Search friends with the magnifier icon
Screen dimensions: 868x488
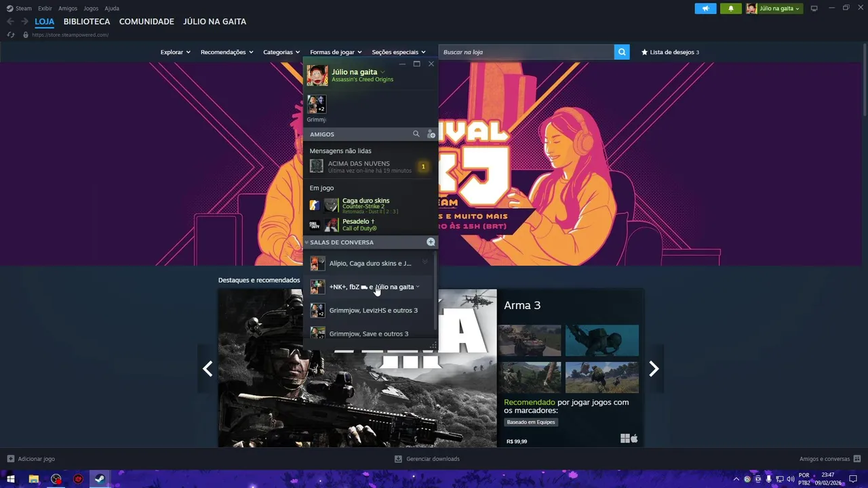click(x=416, y=134)
